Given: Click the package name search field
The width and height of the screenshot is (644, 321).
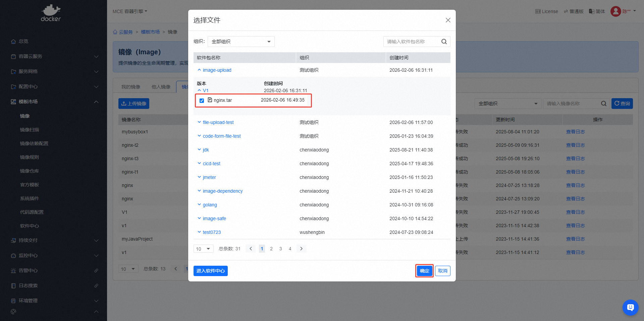Looking at the screenshot, I should 412,42.
